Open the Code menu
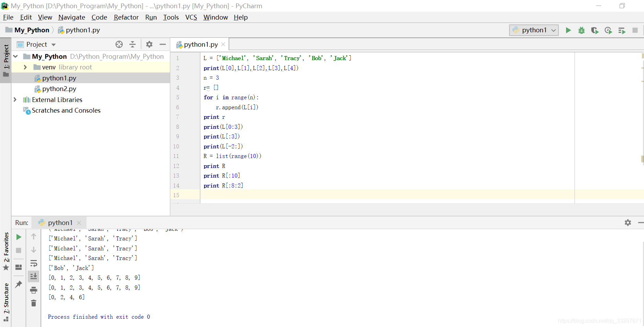The width and height of the screenshot is (644, 327). click(99, 17)
